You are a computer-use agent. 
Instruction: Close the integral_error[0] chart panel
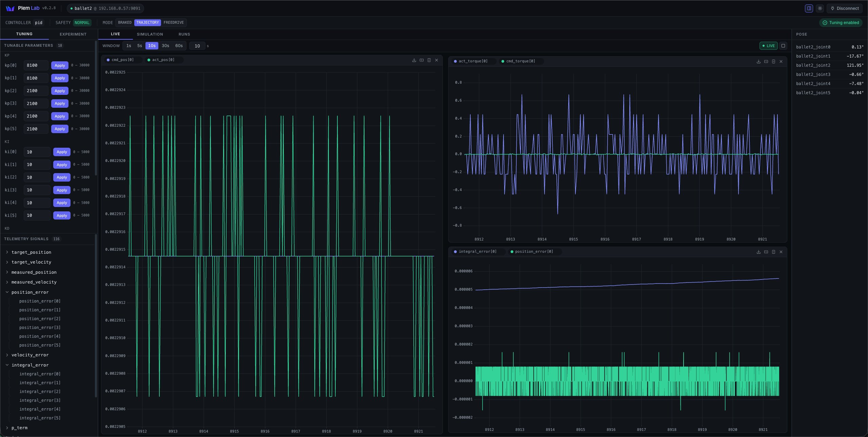click(x=781, y=252)
